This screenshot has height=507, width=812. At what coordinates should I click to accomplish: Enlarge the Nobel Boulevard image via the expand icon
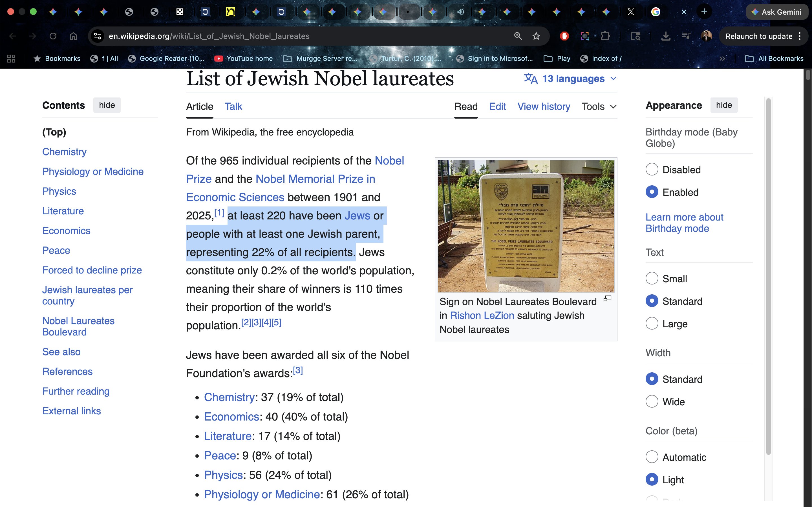[607, 299]
